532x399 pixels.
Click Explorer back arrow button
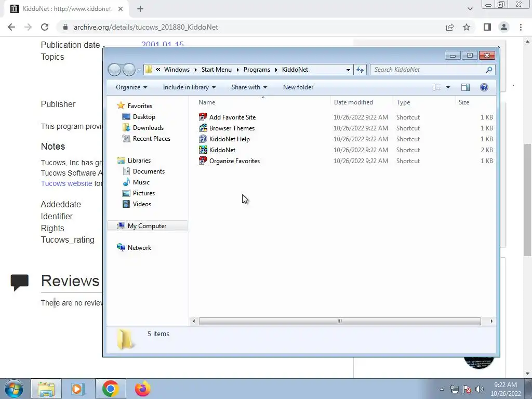point(115,70)
